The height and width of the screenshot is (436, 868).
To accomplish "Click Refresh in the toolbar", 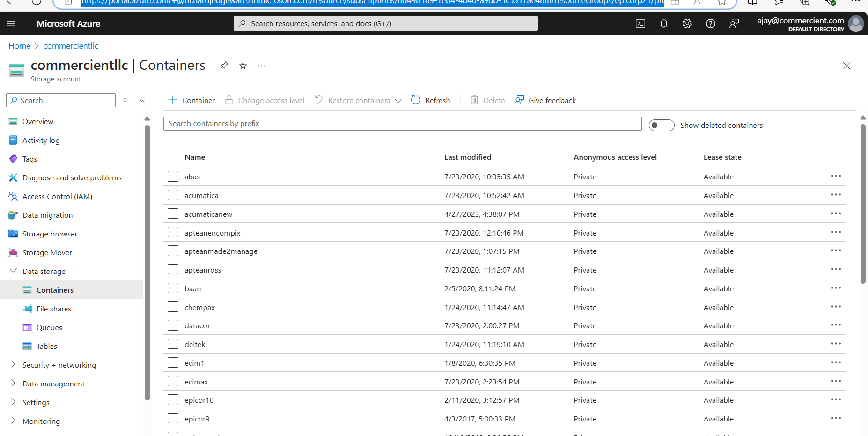I will (430, 100).
